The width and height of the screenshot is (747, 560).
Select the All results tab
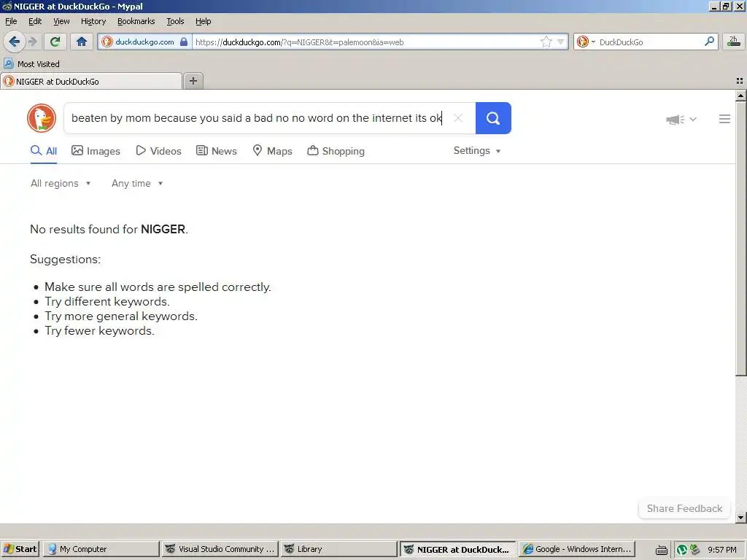pyautogui.click(x=44, y=151)
